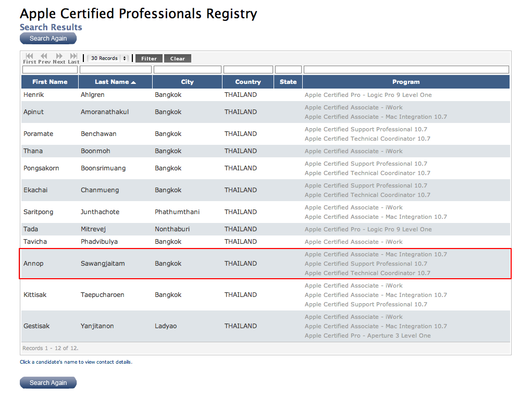Open candidate Tada
The image size is (532, 410).
(31, 229)
